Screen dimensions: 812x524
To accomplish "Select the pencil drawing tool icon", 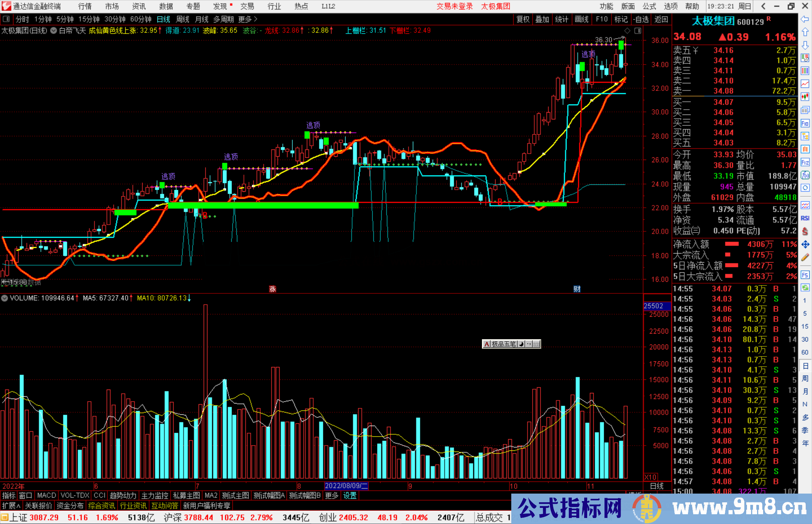I will 805,258.
